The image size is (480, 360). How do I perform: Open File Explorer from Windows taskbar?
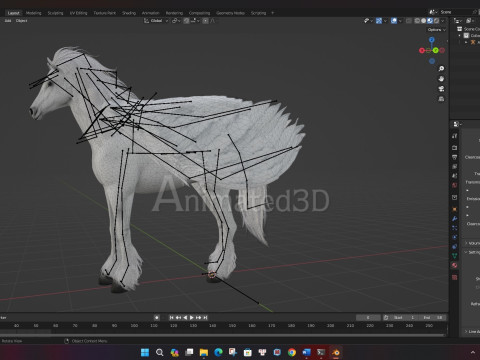coord(204,352)
